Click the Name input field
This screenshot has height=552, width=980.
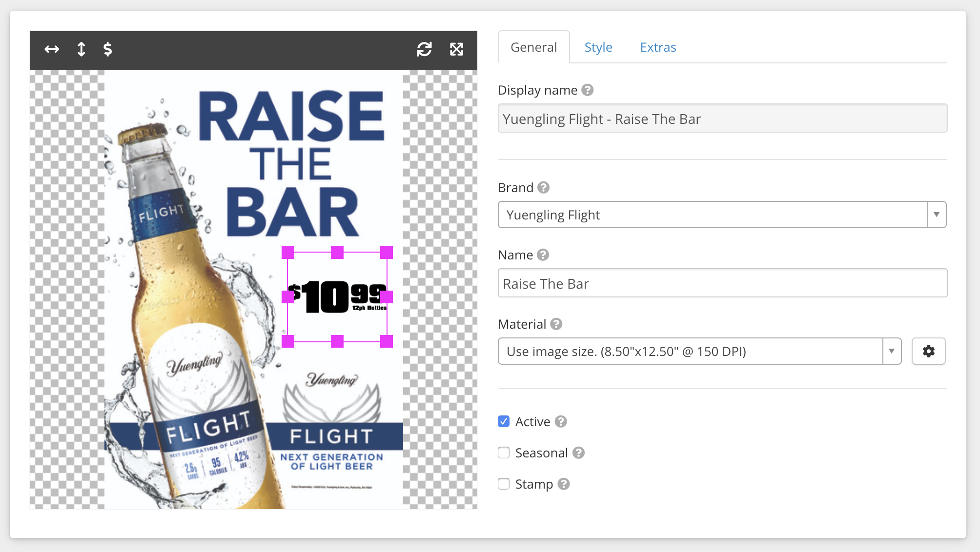coord(722,283)
